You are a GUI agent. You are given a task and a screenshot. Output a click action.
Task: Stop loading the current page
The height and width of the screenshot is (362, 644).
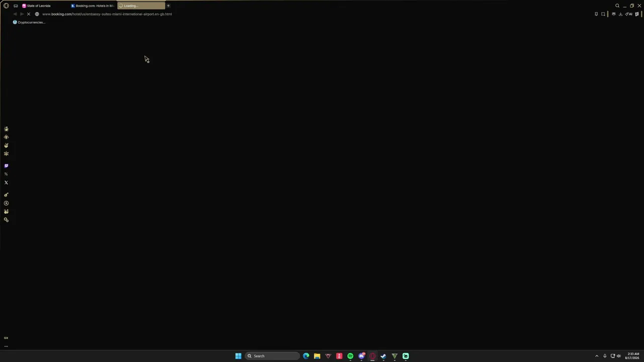[x=29, y=14]
